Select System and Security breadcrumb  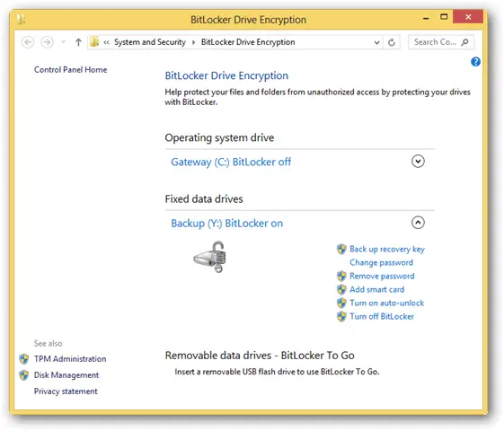[150, 42]
